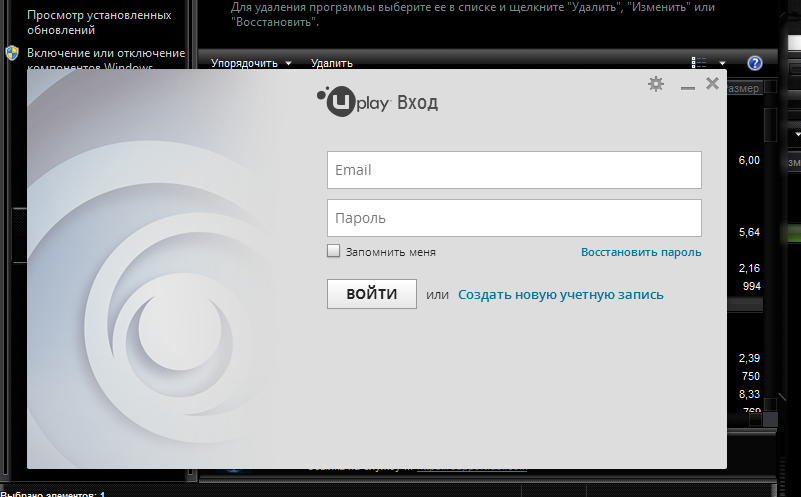Close the Uplay login window
The width and height of the screenshot is (801, 497).
point(712,83)
